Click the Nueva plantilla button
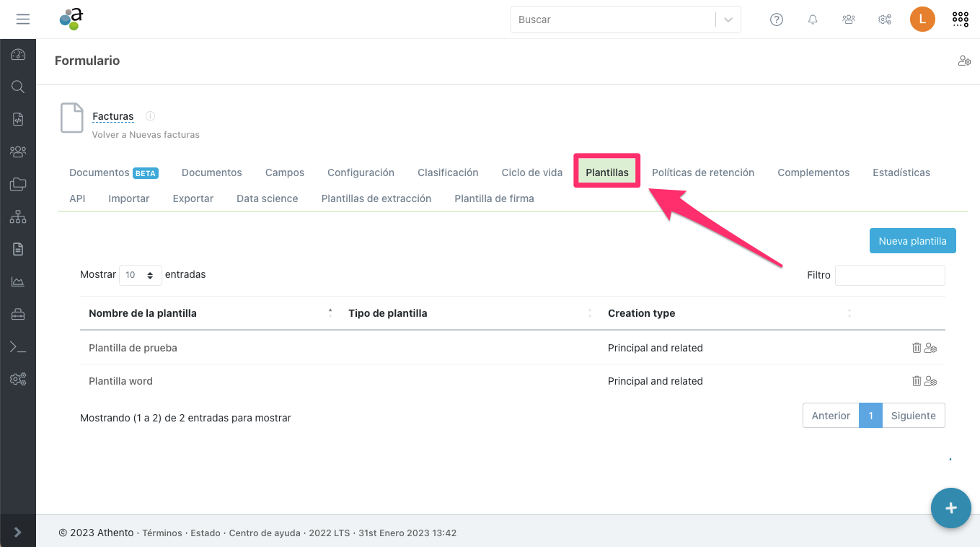This screenshot has height=547, width=980. coord(912,241)
